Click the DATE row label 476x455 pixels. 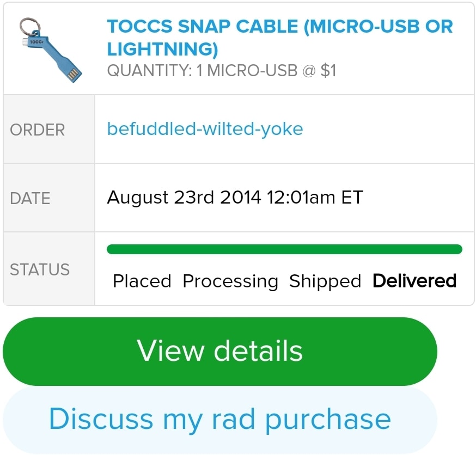click(x=30, y=198)
